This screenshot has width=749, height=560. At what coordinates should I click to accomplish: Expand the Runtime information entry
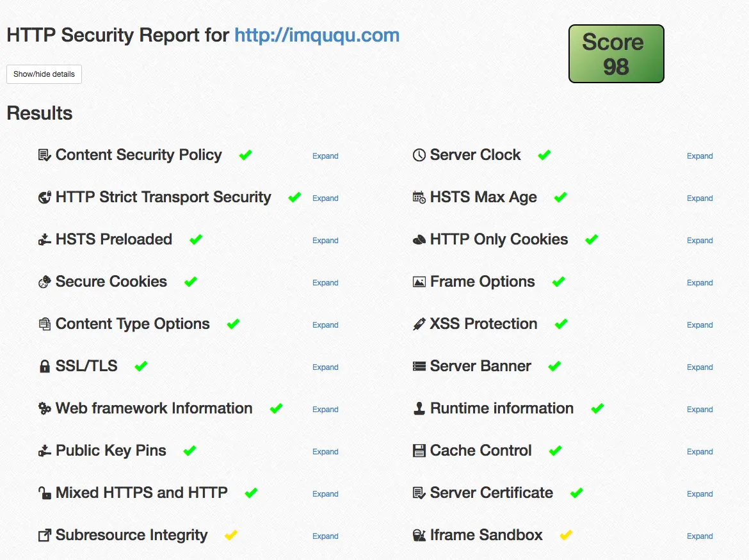(x=700, y=409)
